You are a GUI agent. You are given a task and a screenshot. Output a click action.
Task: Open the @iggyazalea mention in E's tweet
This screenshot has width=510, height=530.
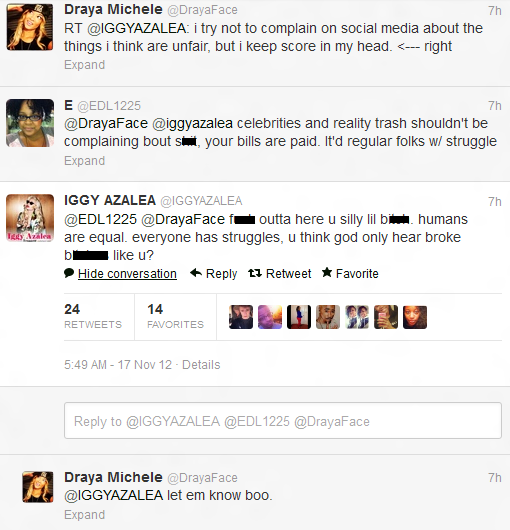pos(192,124)
